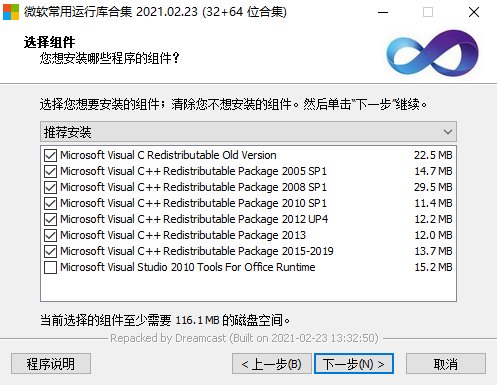This screenshot has width=497, height=385.
Task: Uncheck Visual C Redistributable Old Version
Action: click(x=50, y=155)
